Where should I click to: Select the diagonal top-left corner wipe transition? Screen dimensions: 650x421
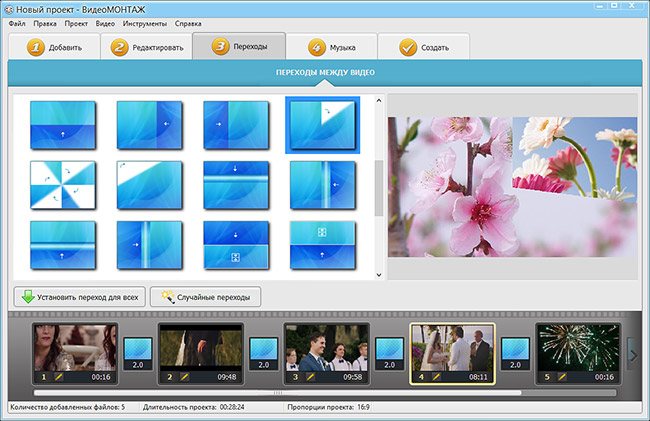click(x=149, y=184)
